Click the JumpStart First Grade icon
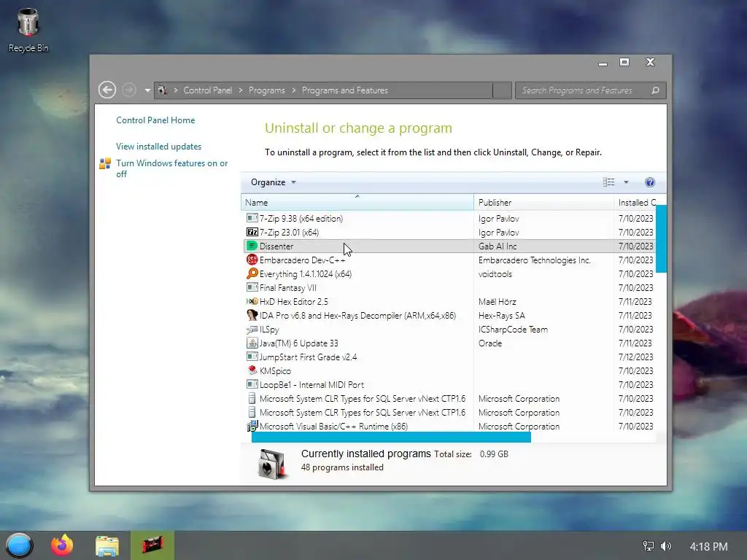Image resolution: width=747 pixels, height=560 pixels. pos(252,356)
